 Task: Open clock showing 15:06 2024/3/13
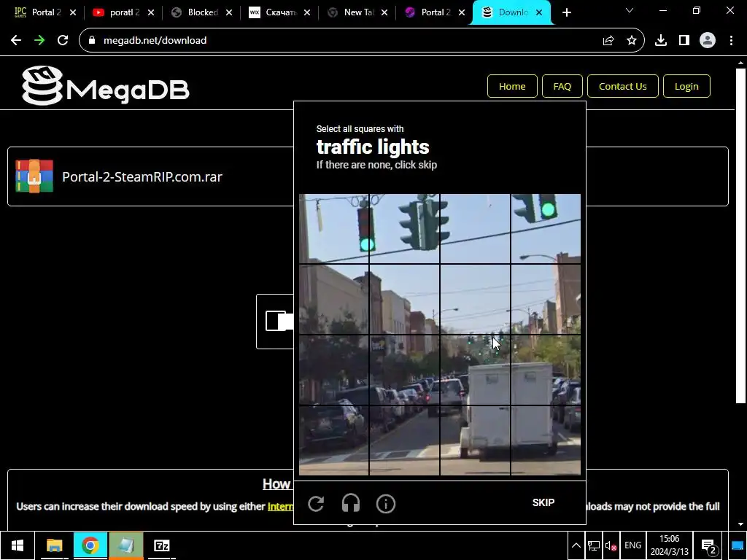click(x=670, y=545)
